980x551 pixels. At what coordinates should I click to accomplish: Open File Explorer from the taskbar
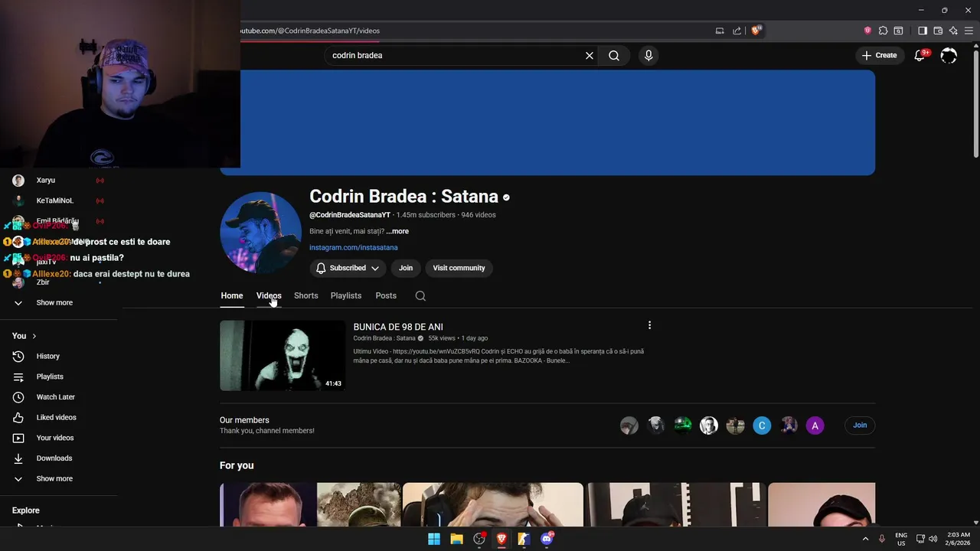click(x=456, y=539)
